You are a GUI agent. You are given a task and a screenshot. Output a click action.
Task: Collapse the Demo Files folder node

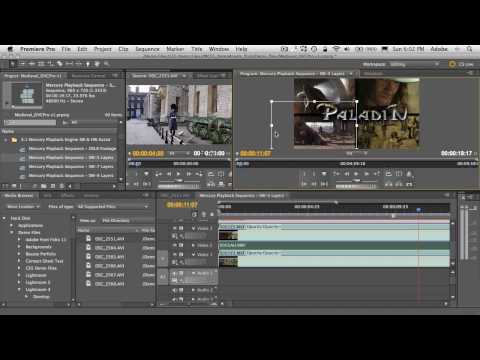[x=12, y=232]
